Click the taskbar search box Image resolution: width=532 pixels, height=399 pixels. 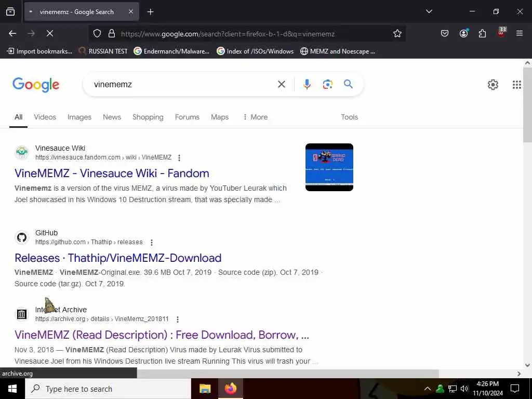tap(108, 389)
